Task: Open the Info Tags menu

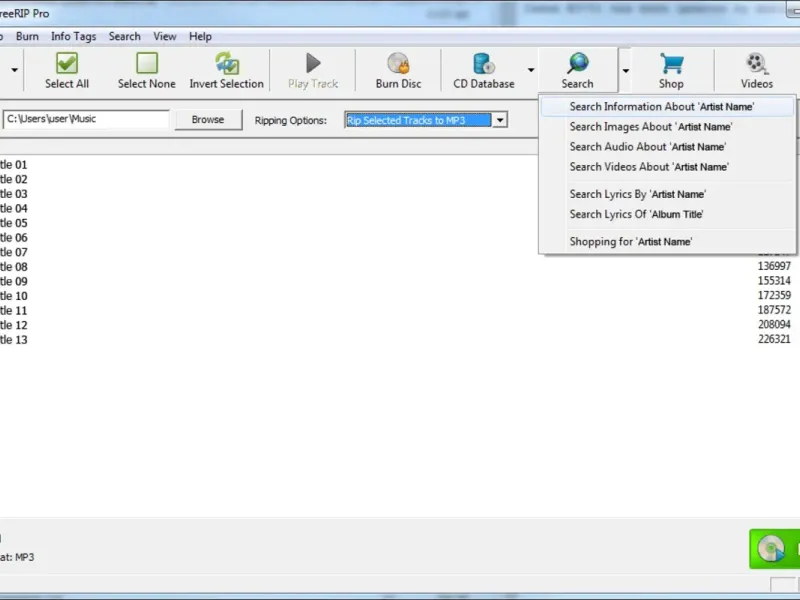Action: coord(73,36)
